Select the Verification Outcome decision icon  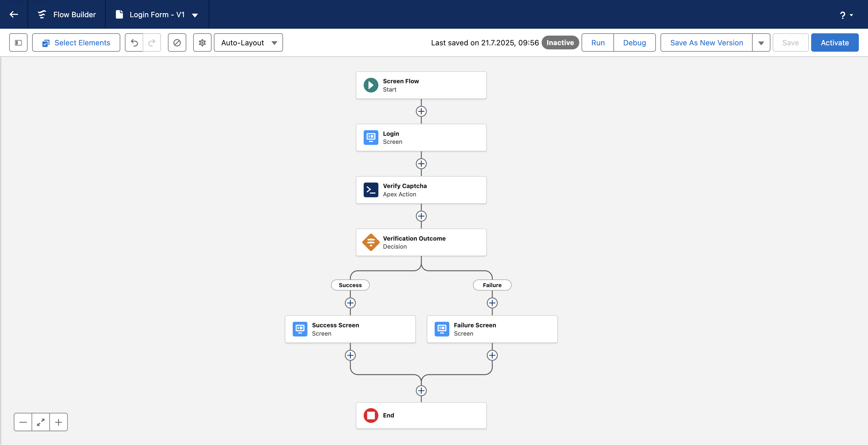pos(371,242)
